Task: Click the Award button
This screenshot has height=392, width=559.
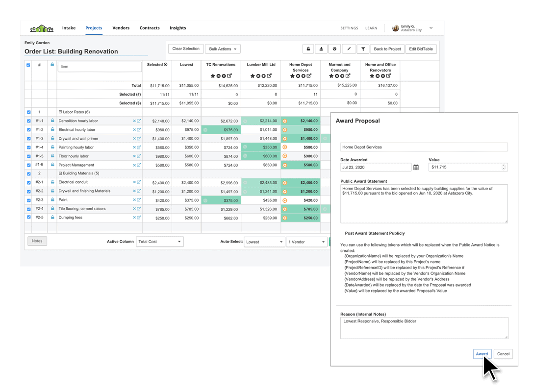Action: (x=482, y=354)
